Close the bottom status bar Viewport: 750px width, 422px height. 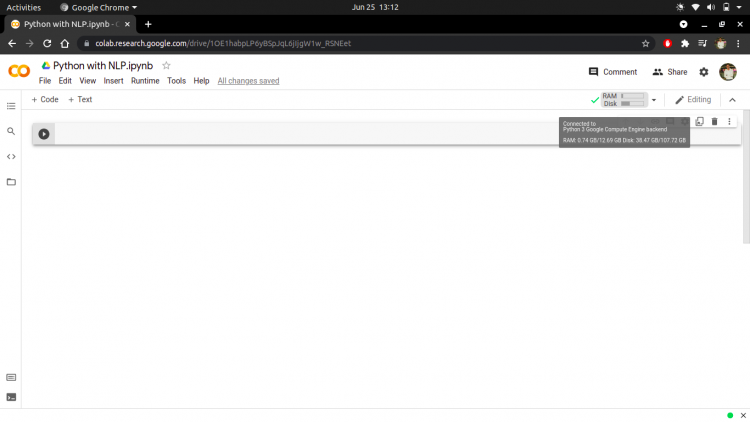(743, 415)
